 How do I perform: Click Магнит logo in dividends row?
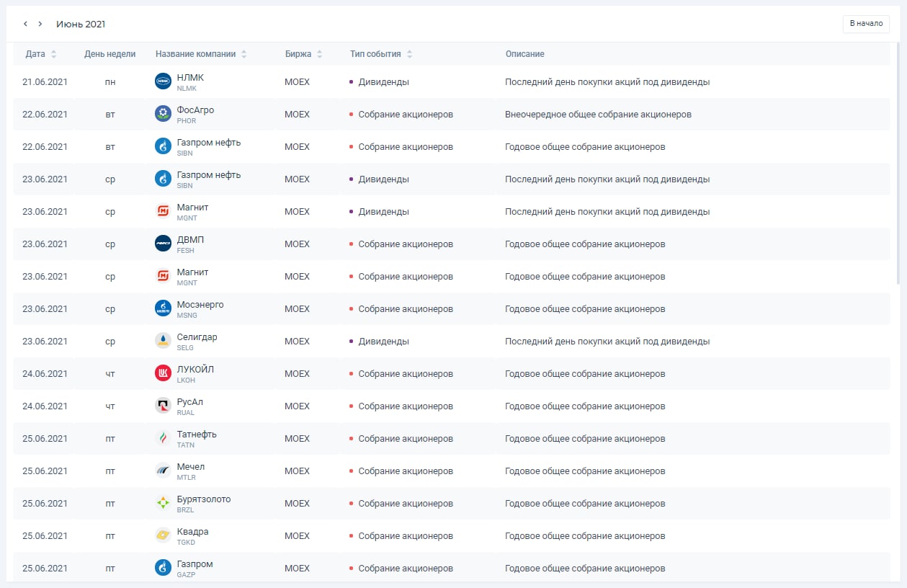(x=163, y=211)
